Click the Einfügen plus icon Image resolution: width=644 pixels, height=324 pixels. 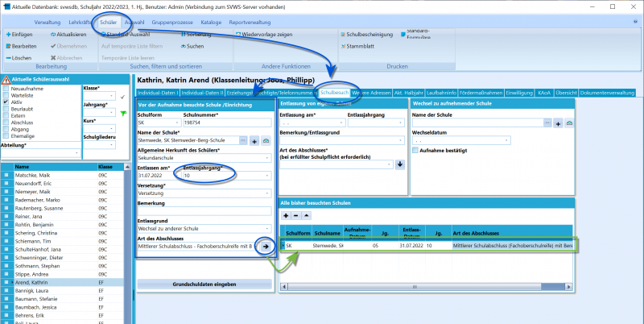pos(8,35)
